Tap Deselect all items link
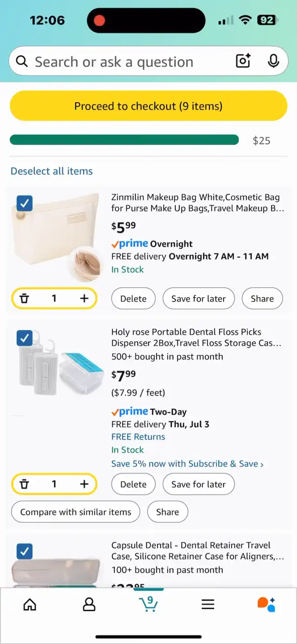The width and height of the screenshot is (297, 644). coord(52,171)
